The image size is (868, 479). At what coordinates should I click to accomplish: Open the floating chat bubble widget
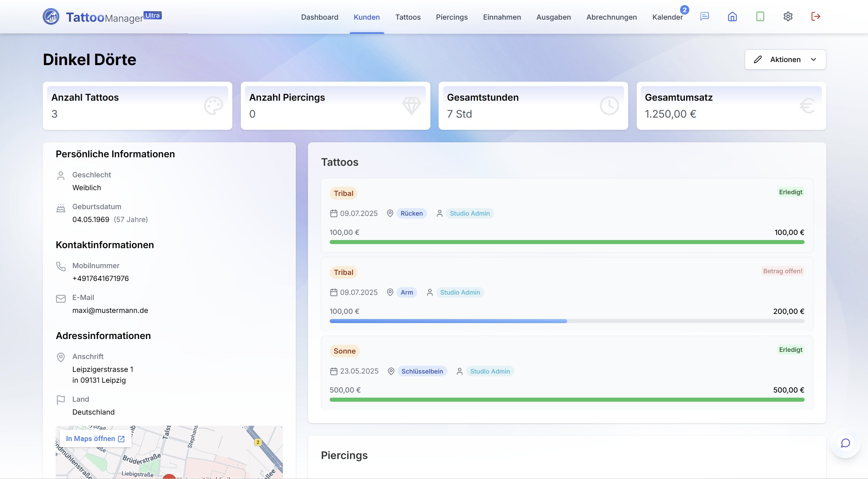[846, 443]
